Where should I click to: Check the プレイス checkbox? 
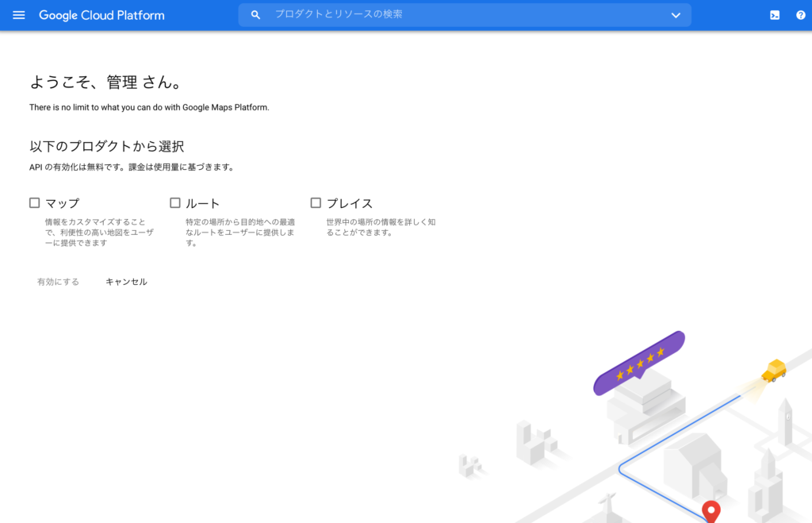[316, 202]
